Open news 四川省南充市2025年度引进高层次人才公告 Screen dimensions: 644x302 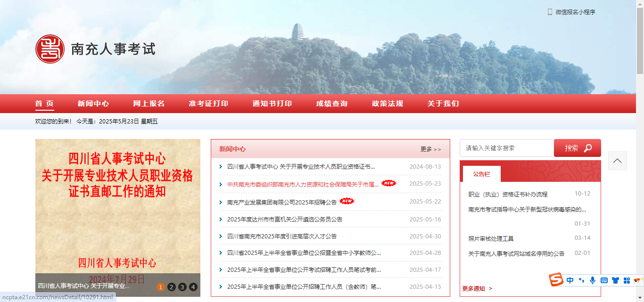click(x=282, y=236)
